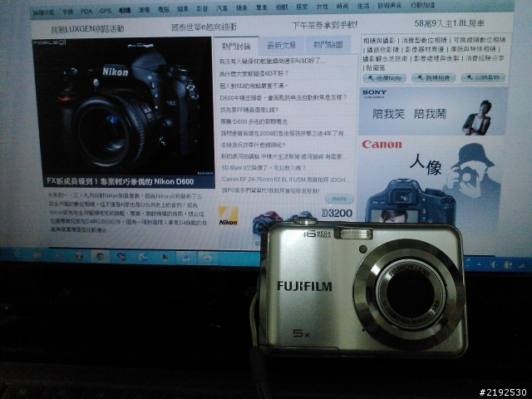
Task: Open the PDA menu item
Action: click(86, 11)
